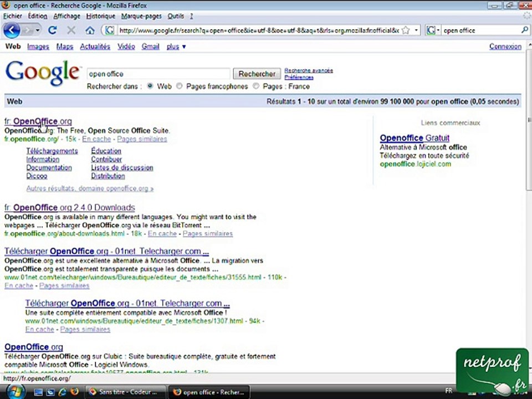Viewport: 532px width, 399px height.
Task: Click the Rechercher button
Action: coord(257,74)
